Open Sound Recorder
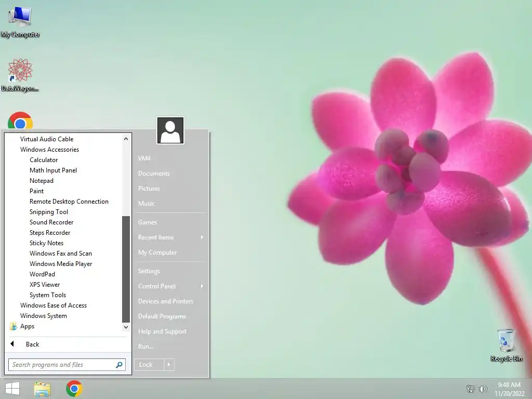The height and width of the screenshot is (399, 532). tap(51, 222)
